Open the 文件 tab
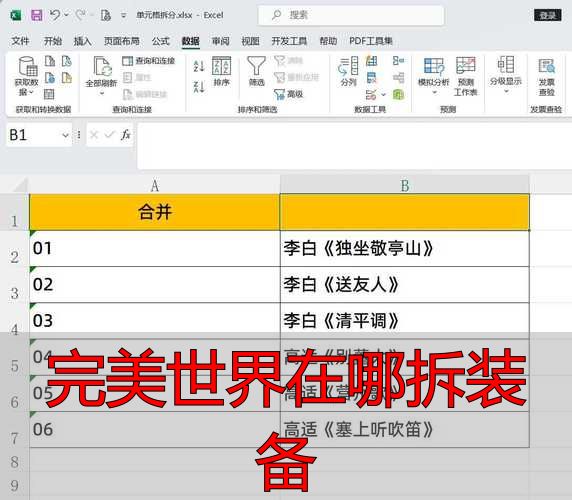Viewport: 572px width, 500px height. [x=20, y=41]
